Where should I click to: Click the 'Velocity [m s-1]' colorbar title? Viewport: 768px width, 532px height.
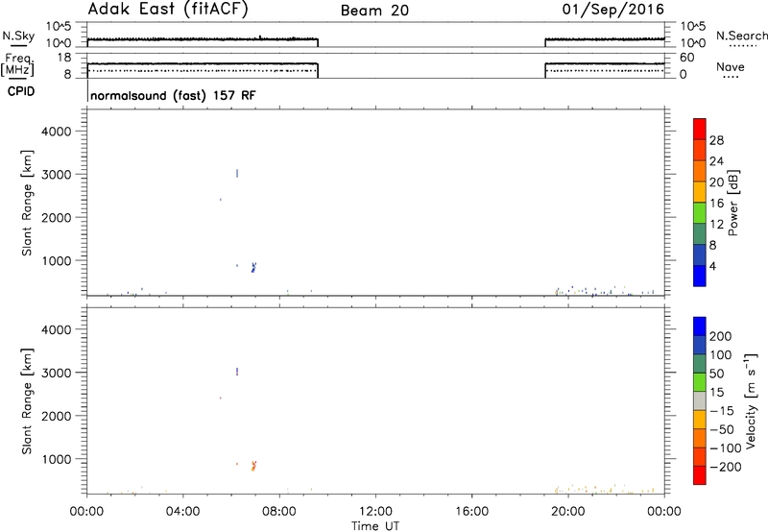click(x=750, y=400)
